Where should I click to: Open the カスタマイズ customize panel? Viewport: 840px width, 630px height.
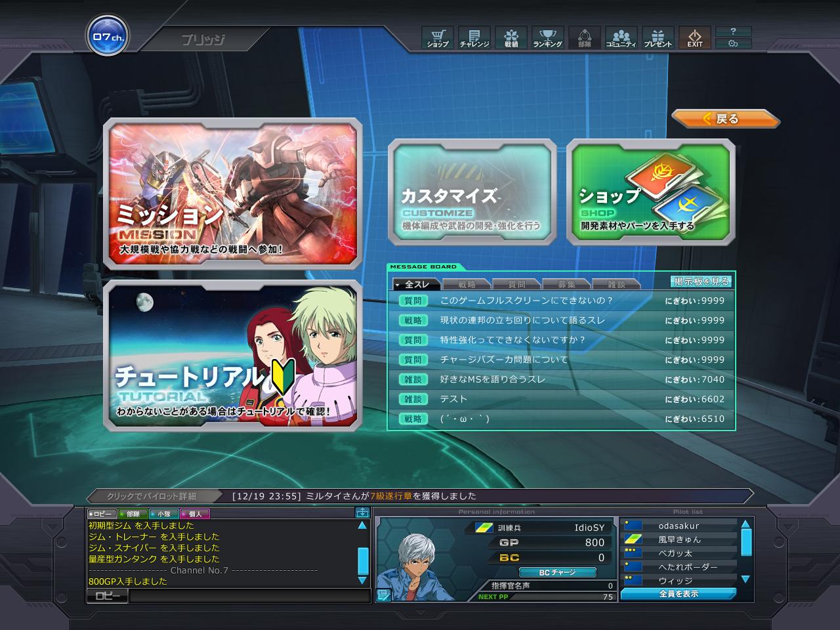[x=472, y=192]
